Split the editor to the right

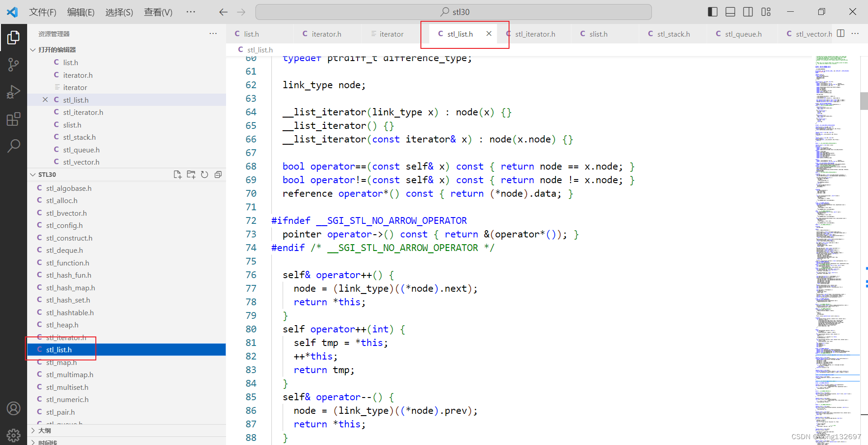(841, 33)
